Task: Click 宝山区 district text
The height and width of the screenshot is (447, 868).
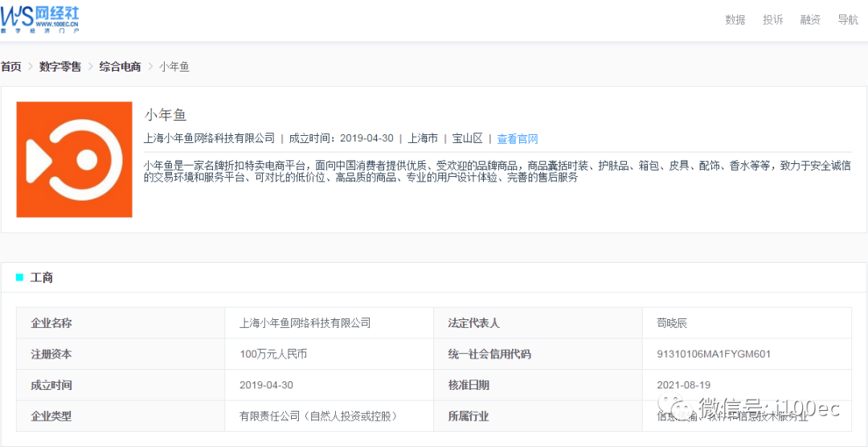Action: pos(468,138)
